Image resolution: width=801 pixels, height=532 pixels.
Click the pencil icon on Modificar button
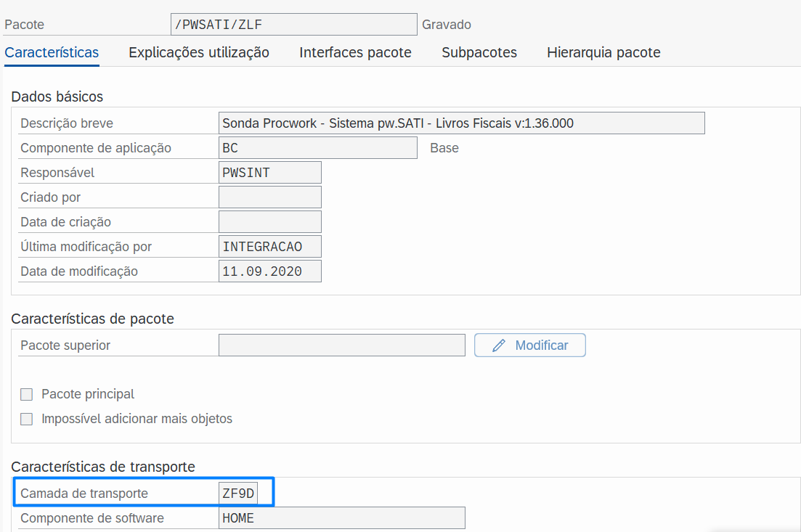point(498,345)
